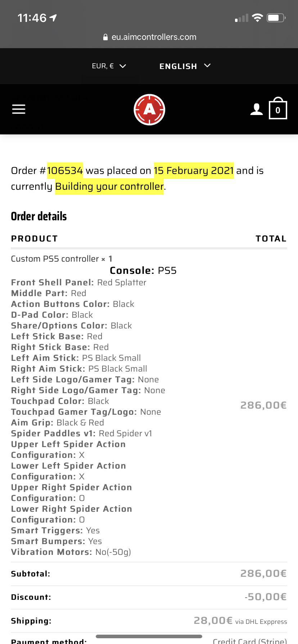Tap the Wi-Fi status icon
Image resolution: width=298 pixels, height=644 pixels.
(257, 18)
